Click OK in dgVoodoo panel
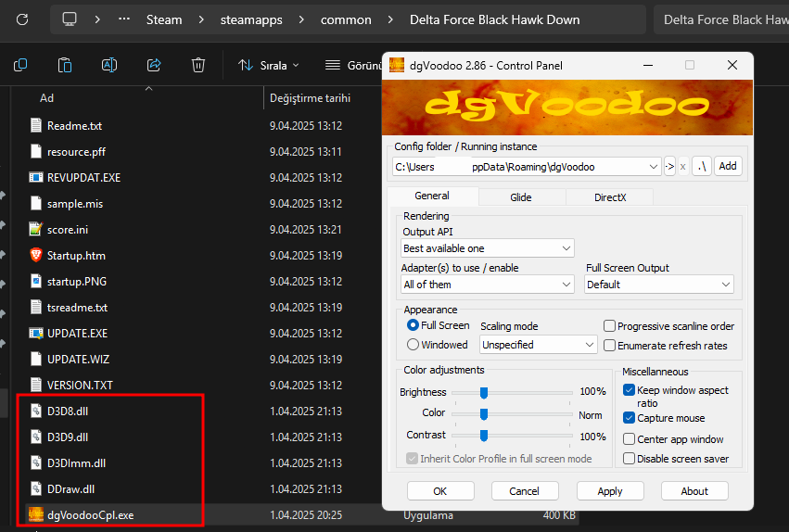Viewport: 789px width, 532px height. (440, 491)
